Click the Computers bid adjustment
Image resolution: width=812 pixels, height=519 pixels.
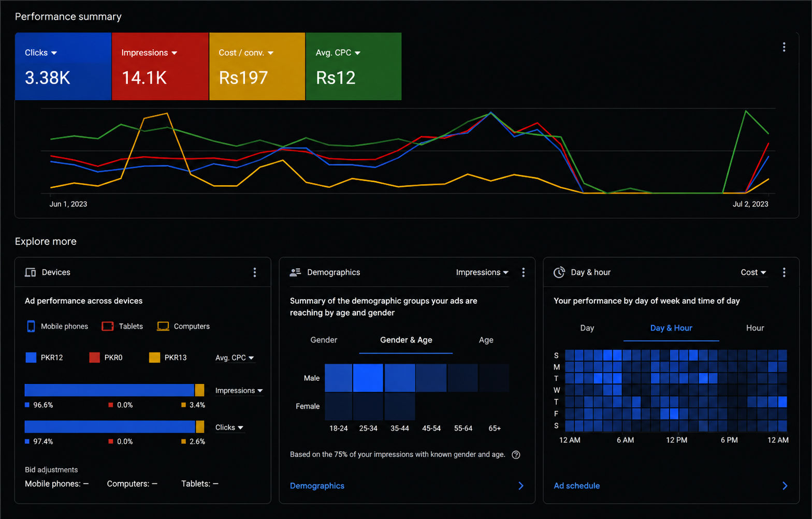point(132,484)
